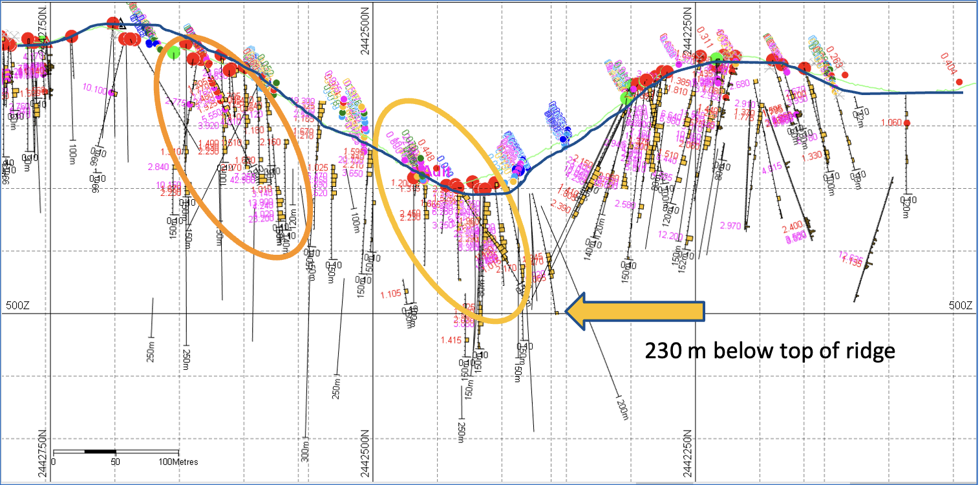Viewport: 980px width, 485px height.
Task: Select the red 1.105 assay value
Action: tap(391, 294)
